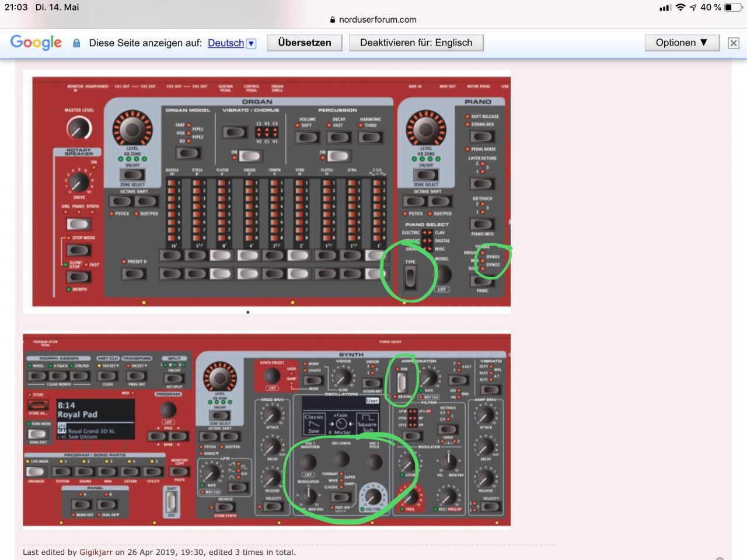Screen dimensions: 747x560
Task: Tap the norduserforum.com address field
Action: pos(373,19)
